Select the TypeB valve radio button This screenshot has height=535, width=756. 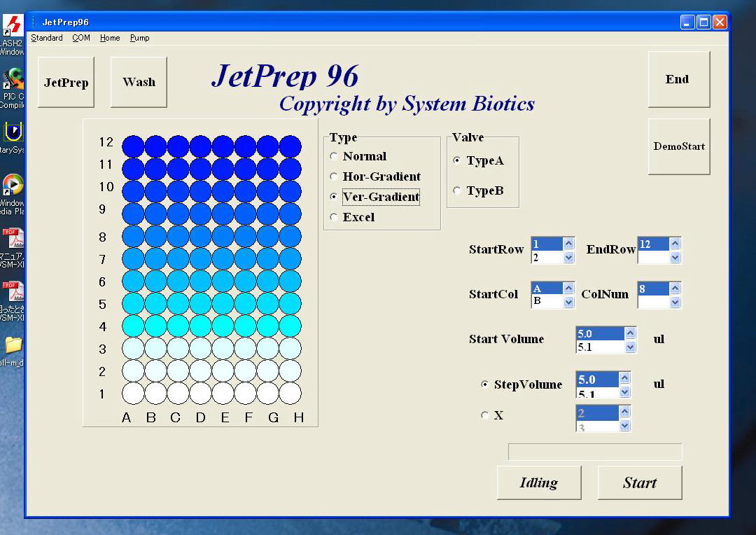pos(457,191)
